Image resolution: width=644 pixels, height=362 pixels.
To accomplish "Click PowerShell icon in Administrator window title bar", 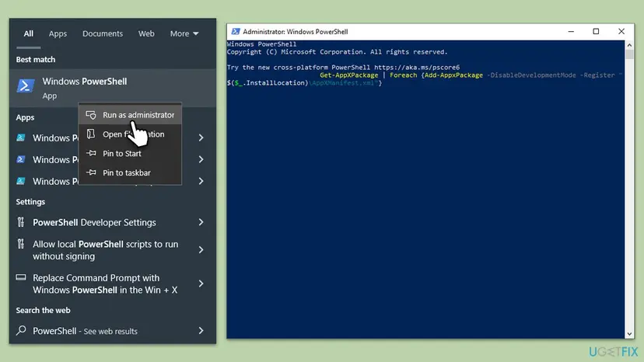I will tap(236, 32).
